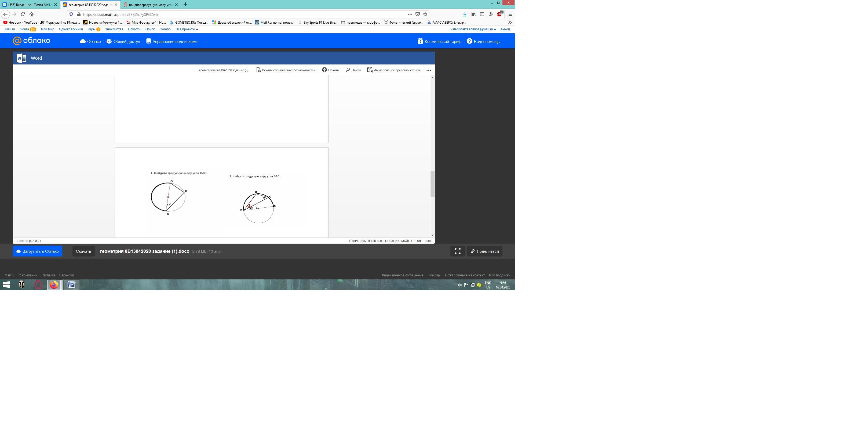Expand the Все проекты dropdown
The image size is (868, 426).
(x=186, y=29)
